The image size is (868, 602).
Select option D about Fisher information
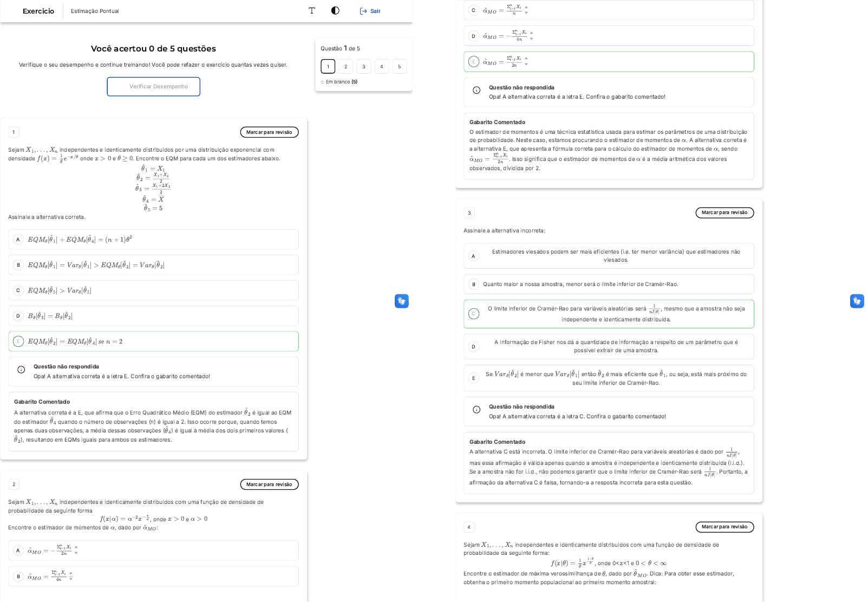coord(474,347)
